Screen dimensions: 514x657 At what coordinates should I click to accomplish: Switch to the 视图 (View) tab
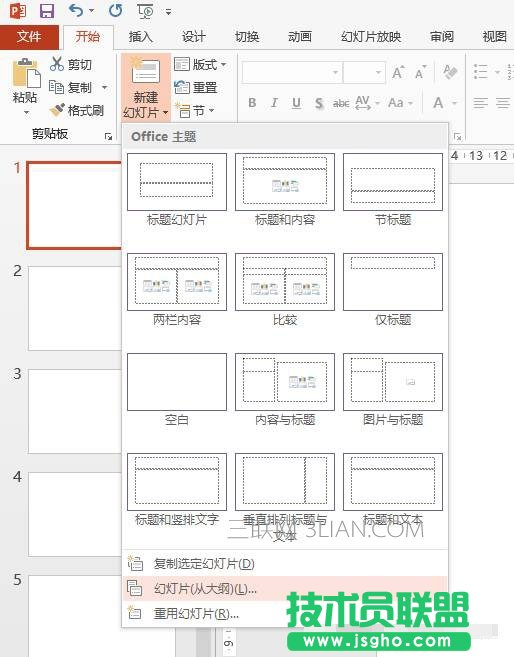[x=494, y=37]
